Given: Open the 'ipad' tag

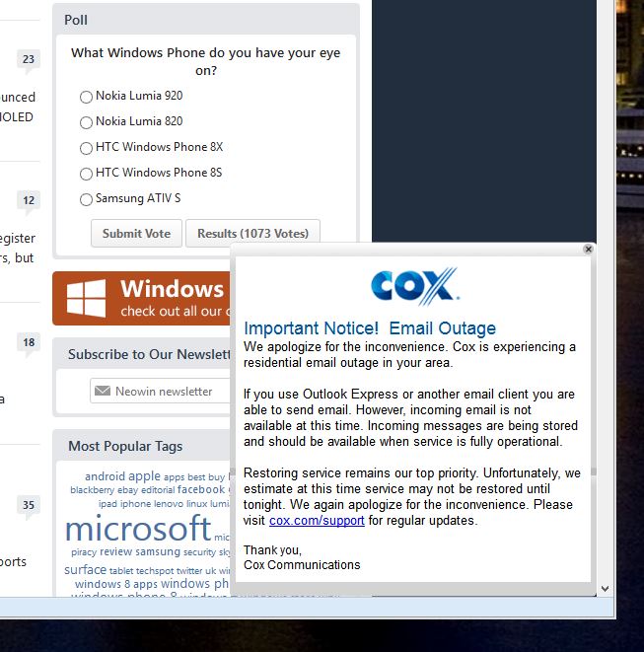Looking at the screenshot, I should coord(107,504).
